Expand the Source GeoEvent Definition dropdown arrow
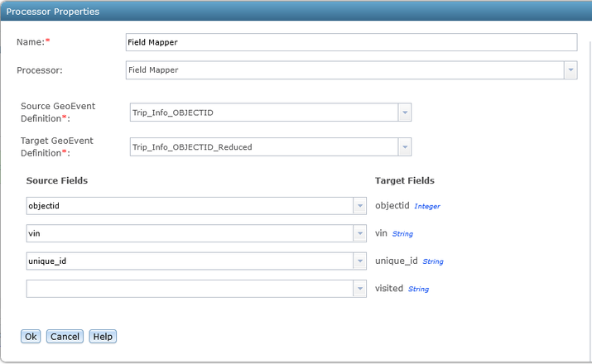The image size is (592, 364). coord(404,113)
